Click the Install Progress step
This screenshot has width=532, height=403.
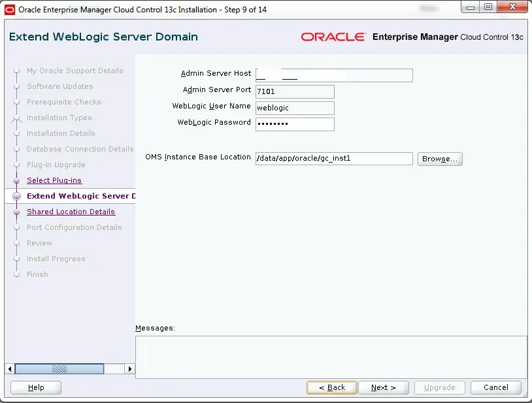56,259
